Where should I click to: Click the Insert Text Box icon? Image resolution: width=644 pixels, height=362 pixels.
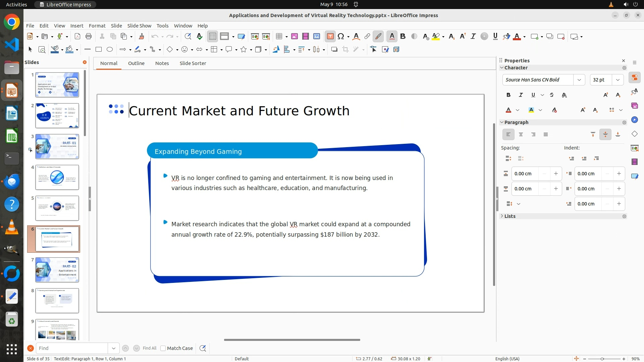(x=330, y=37)
